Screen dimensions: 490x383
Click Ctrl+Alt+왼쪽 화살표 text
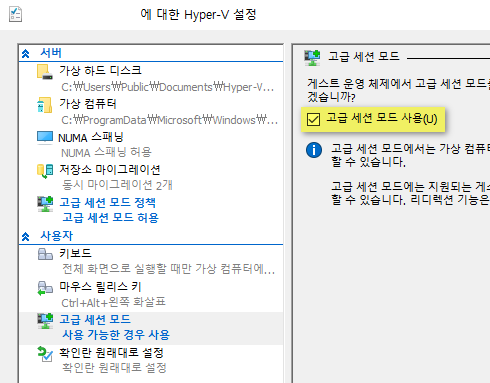tap(113, 302)
